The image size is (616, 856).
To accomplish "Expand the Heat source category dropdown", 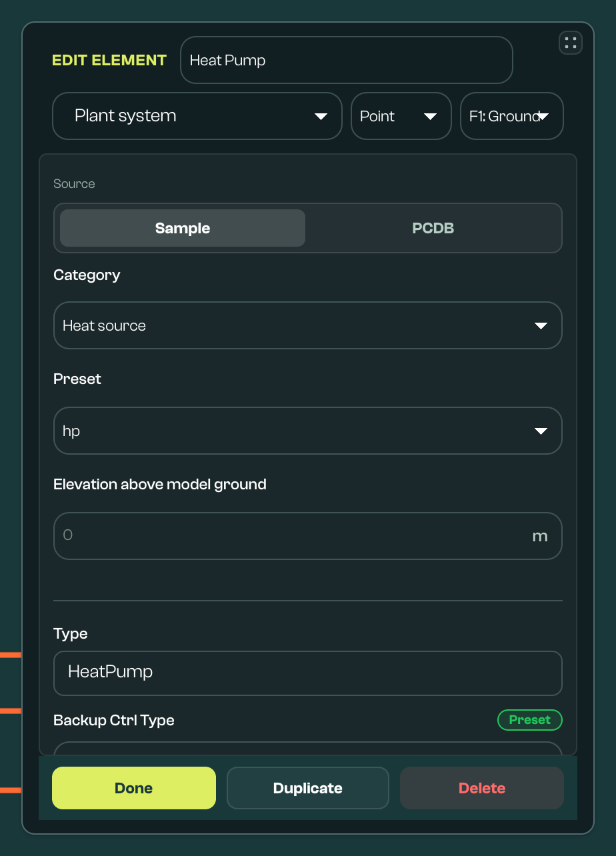I will (x=308, y=325).
